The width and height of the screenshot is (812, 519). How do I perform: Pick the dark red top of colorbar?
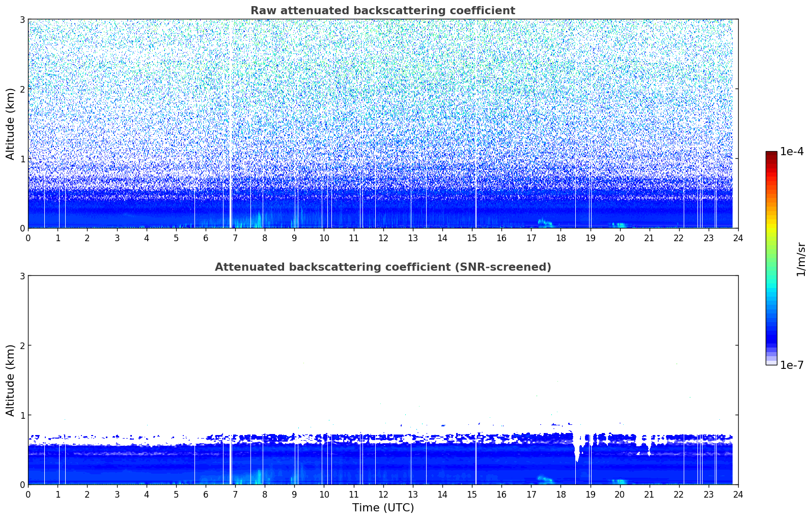771,155
